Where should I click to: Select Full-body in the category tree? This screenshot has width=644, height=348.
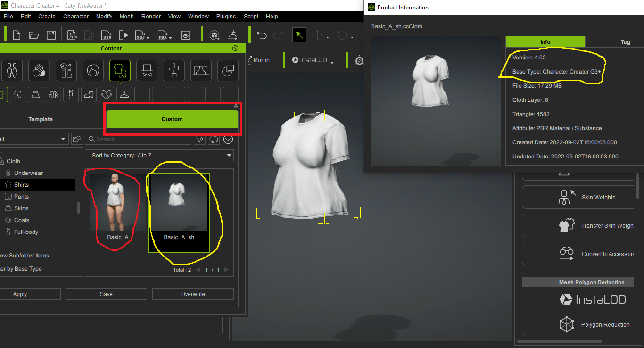click(x=26, y=232)
